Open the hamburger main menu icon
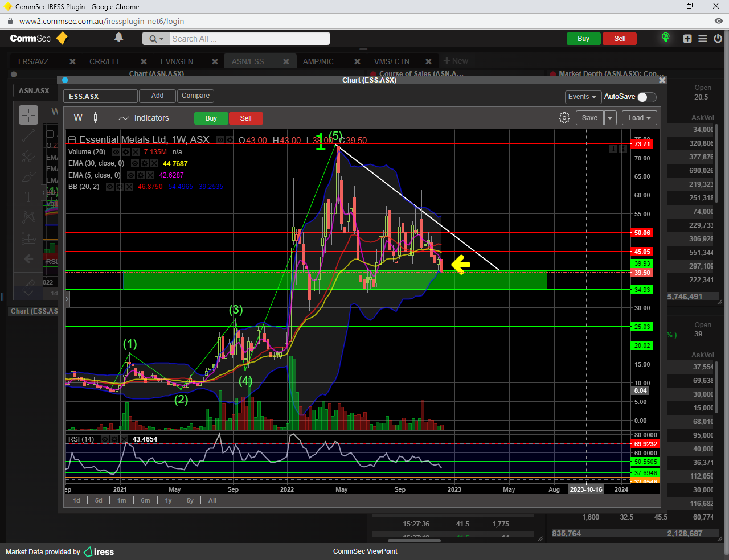 click(x=703, y=39)
